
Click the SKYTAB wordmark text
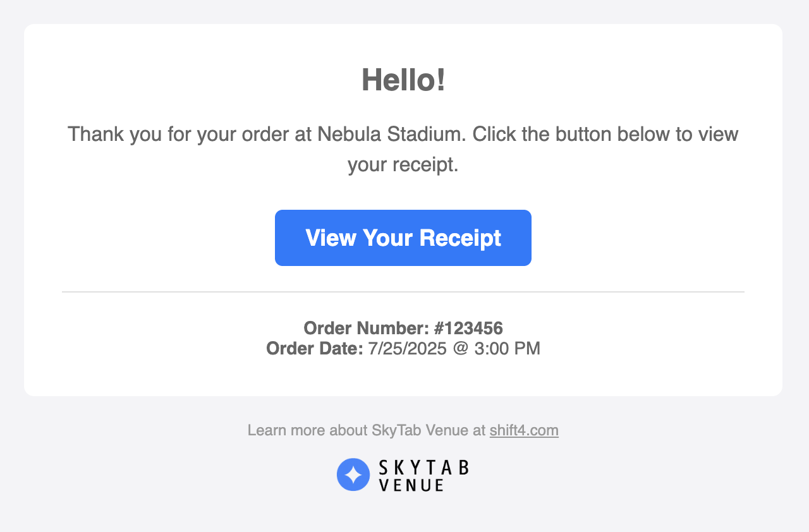coord(423,468)
